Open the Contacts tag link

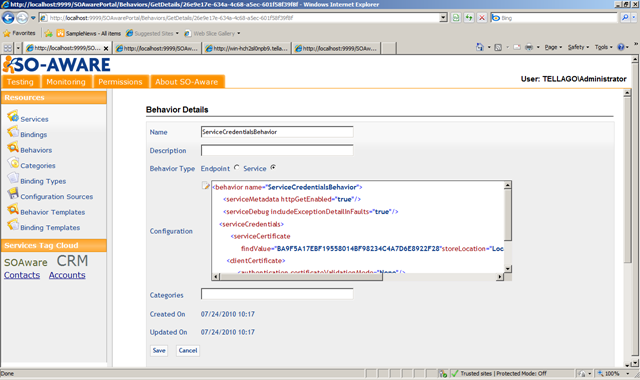click(x=22, y=275)
